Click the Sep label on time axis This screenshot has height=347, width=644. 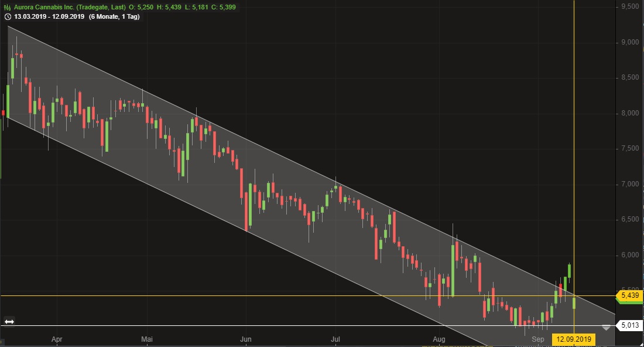(x=537, y=339)
